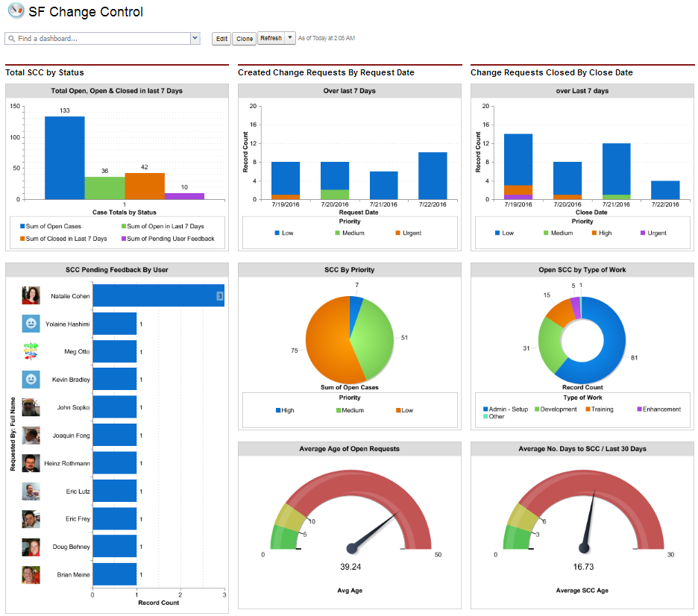Viewport: 698px width, 616px height.
Task: Open the Refresh dropdown arrow
Action: coord(289,38)
